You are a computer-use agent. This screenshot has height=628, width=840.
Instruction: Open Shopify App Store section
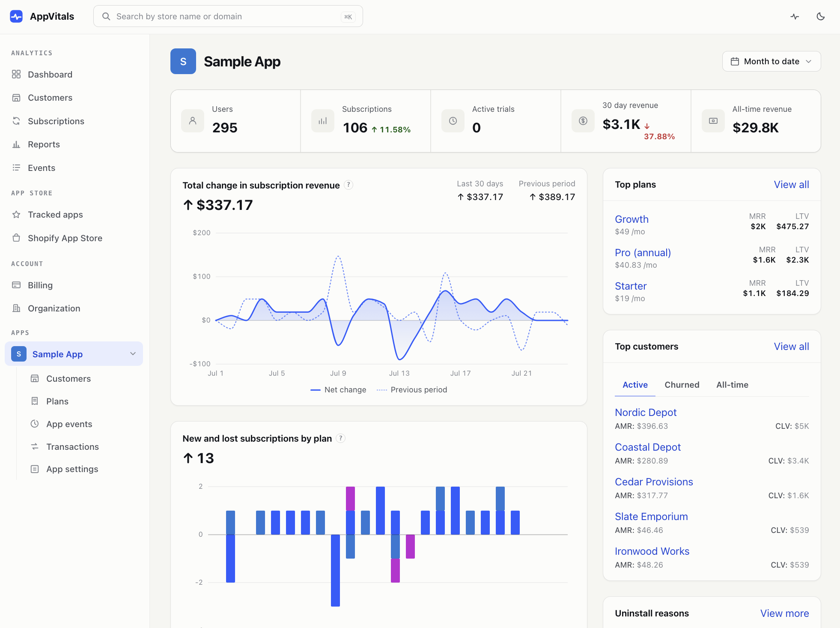point(65,238)
